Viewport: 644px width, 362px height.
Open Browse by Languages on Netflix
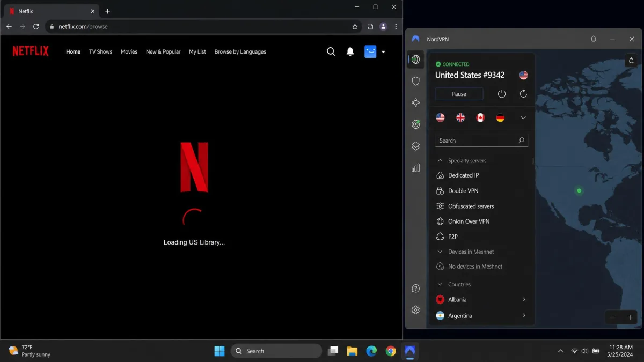pyautogui.click(x=240, y=52)
